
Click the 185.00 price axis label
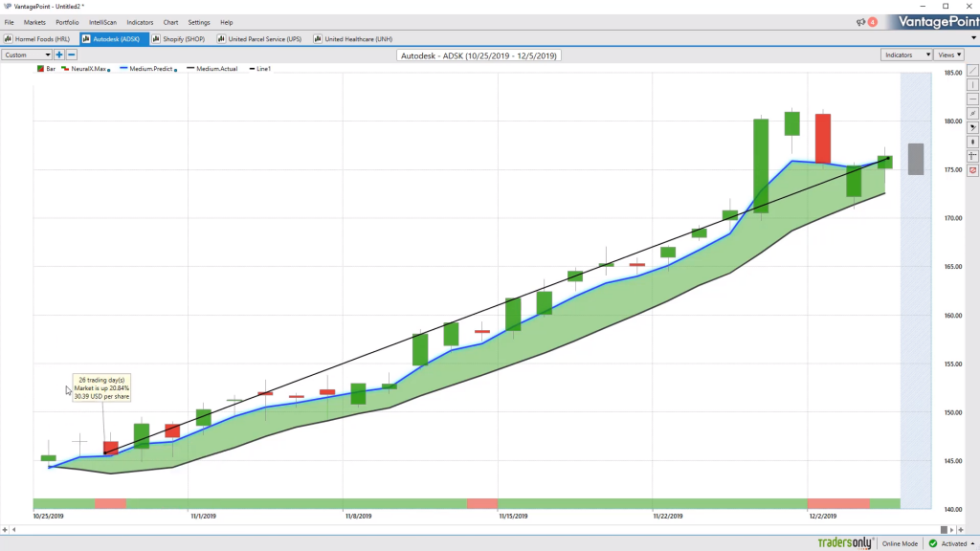coord(953,73)
